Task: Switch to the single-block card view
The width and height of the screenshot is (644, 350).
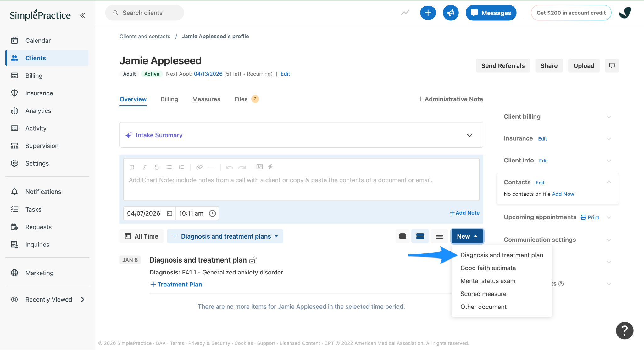Action: [x=402, y=236]
